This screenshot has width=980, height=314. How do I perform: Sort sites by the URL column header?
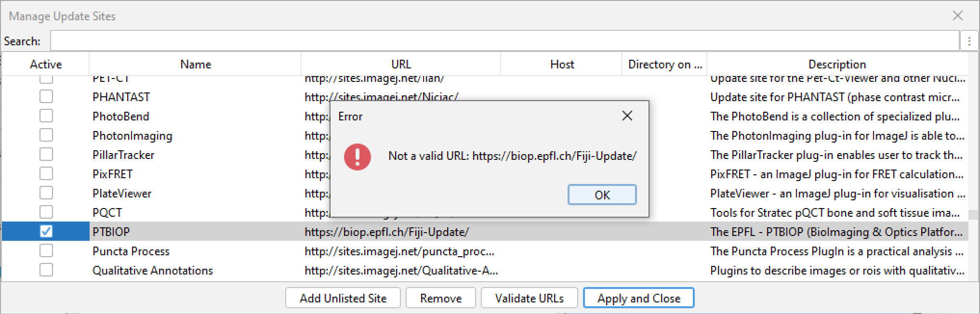(400, 64)
